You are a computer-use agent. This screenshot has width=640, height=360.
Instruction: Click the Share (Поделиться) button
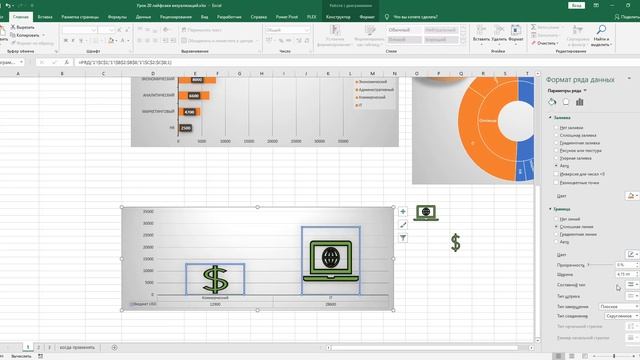point(627,17)
